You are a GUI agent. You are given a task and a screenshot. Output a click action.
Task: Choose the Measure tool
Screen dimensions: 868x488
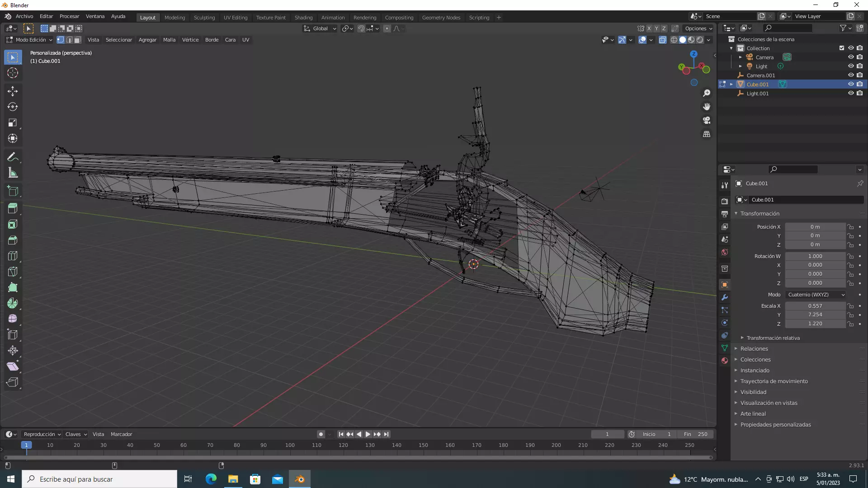(x=13, y=173)
